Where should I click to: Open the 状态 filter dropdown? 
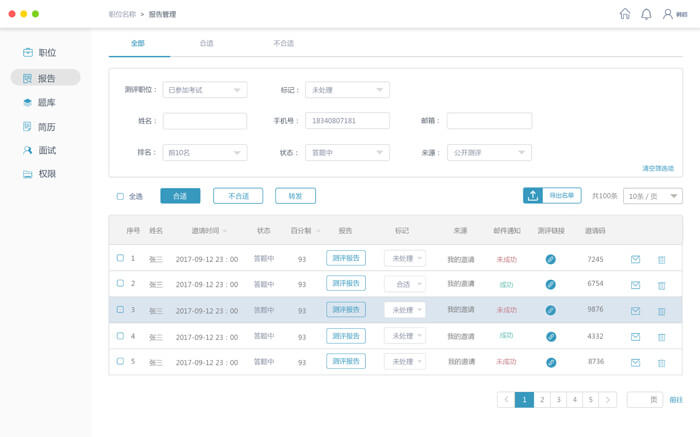pos(347,153)
